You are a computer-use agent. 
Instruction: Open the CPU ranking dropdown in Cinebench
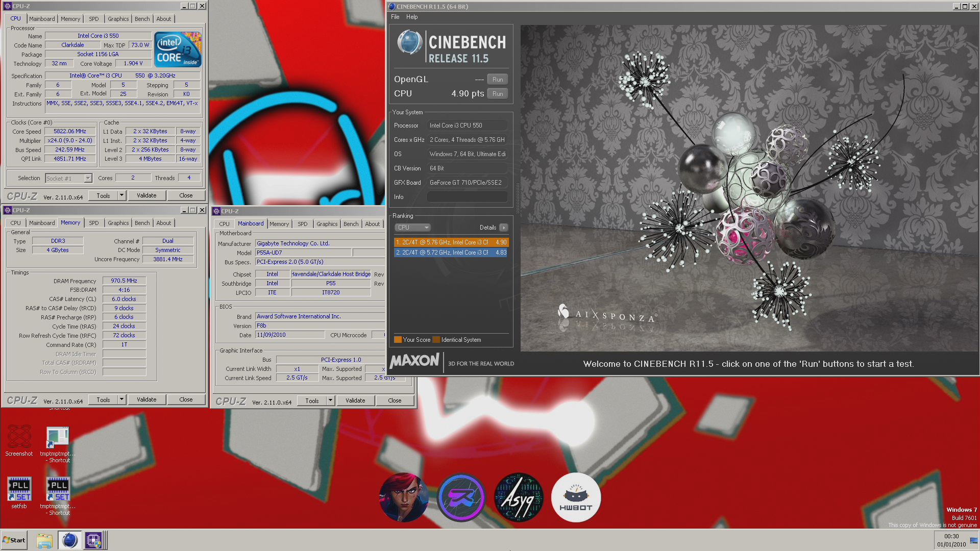[412, 228]
